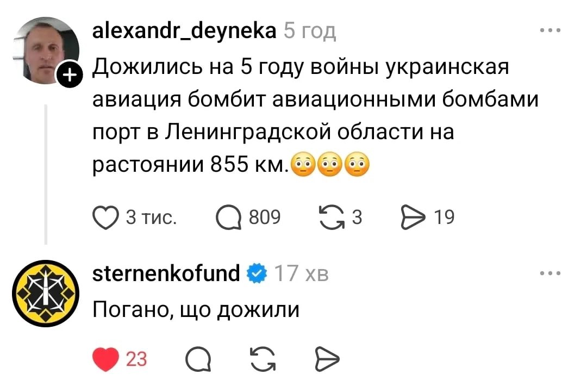The height and width of the screenshot is (392, 587).
Task: Click the sternenkofund verified badge
Action: click(257, 273)
